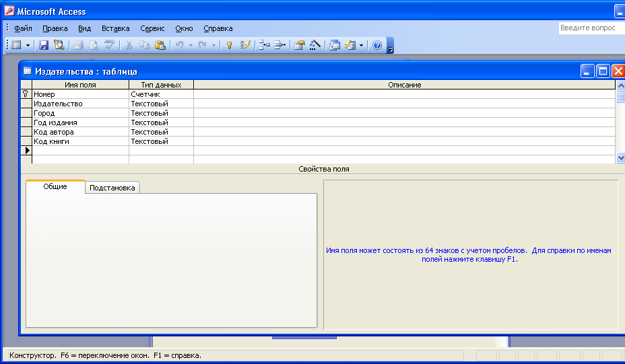This screenshot has width=625, height=364.
Task: Open the Сервис menu
Action: point(152,28)
